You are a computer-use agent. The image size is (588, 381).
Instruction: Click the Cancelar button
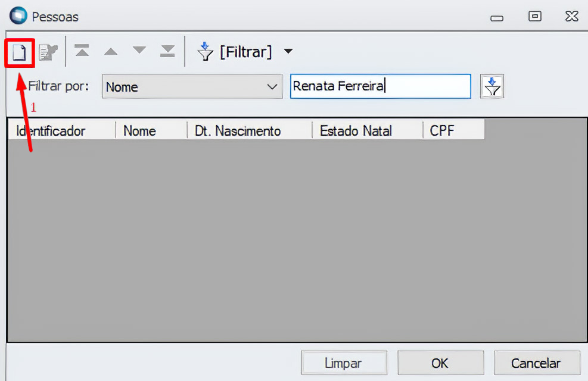pyautogui.click(x=536, y=363)
